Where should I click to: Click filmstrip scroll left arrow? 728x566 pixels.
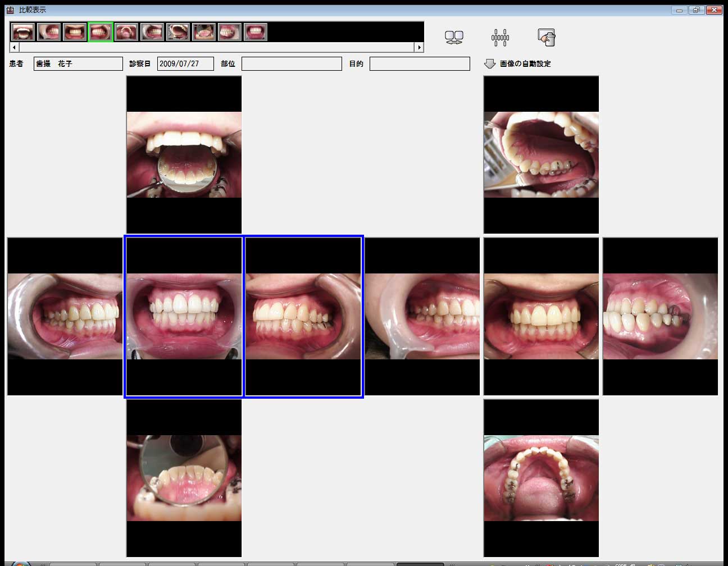pyautogui.click(x=15, y=48)
